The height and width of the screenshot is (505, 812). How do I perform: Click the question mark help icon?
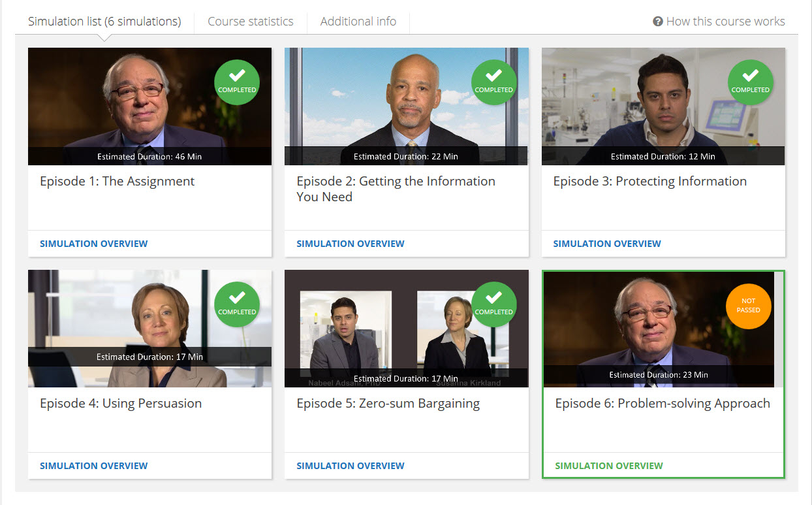click(x=658, y=22)
